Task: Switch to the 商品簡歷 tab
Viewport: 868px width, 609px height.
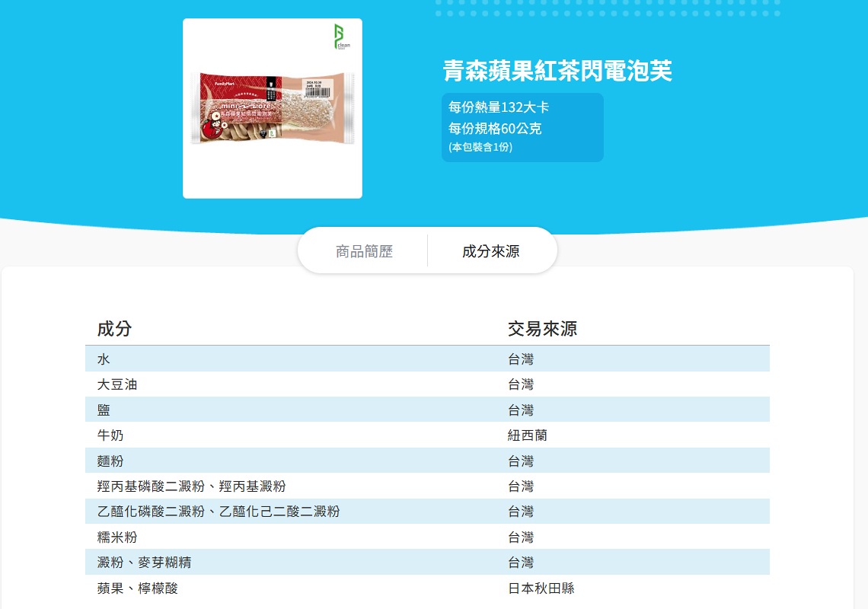Action: (x=364, y=251)
